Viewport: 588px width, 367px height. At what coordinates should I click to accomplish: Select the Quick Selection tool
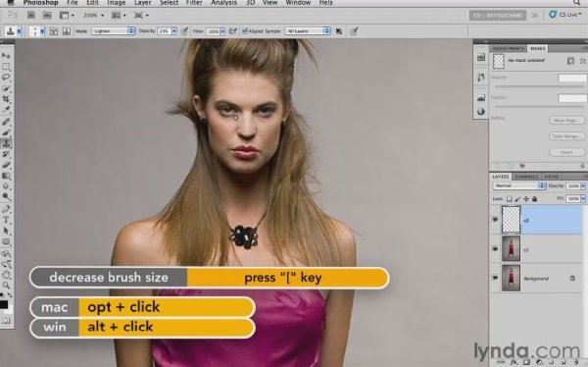click(x=6, y=88)
